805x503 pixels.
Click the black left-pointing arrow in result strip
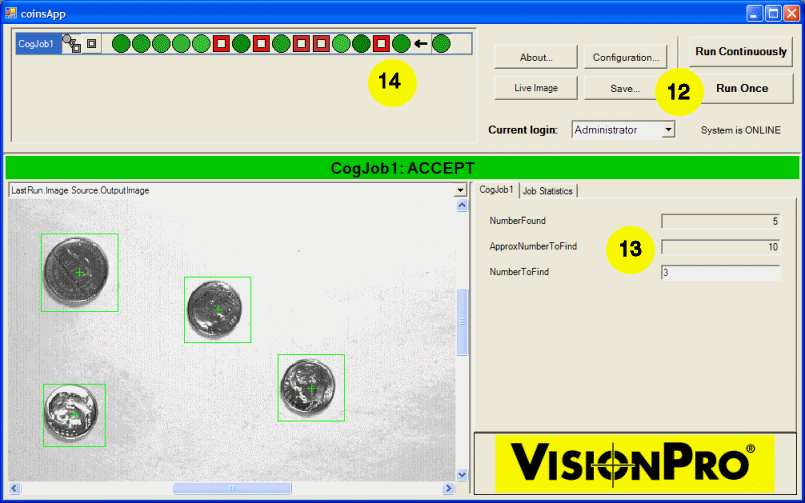(x=421, y=43)
